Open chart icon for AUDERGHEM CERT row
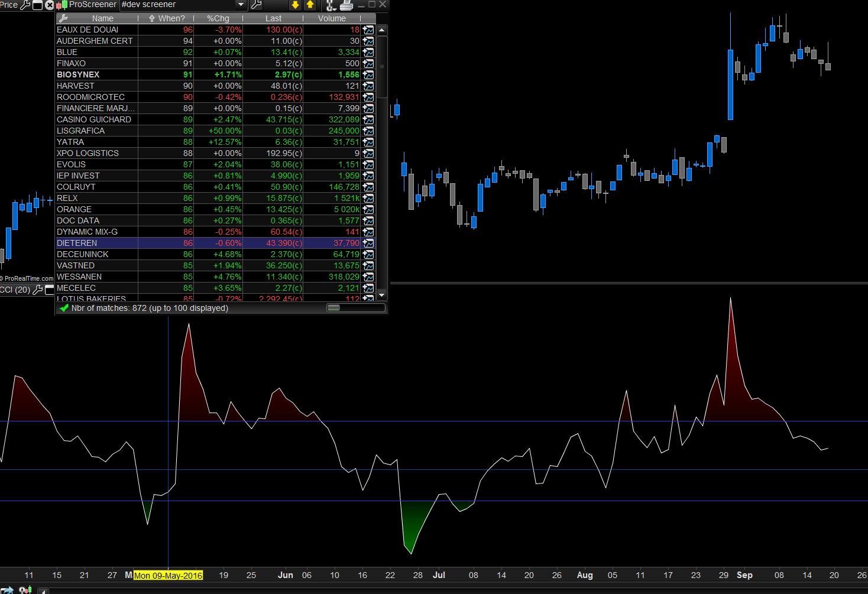This screenshot has height=594, width=868. [x=368, y=41]
